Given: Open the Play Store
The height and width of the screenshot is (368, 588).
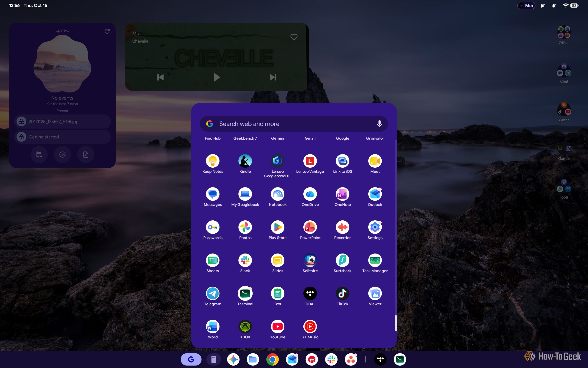Looking at the screenshot, I should tap(277, 227).
